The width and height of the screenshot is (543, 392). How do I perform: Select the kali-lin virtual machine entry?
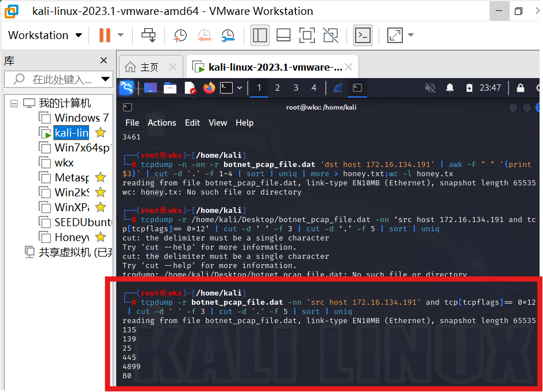click(x=71, y=133)
